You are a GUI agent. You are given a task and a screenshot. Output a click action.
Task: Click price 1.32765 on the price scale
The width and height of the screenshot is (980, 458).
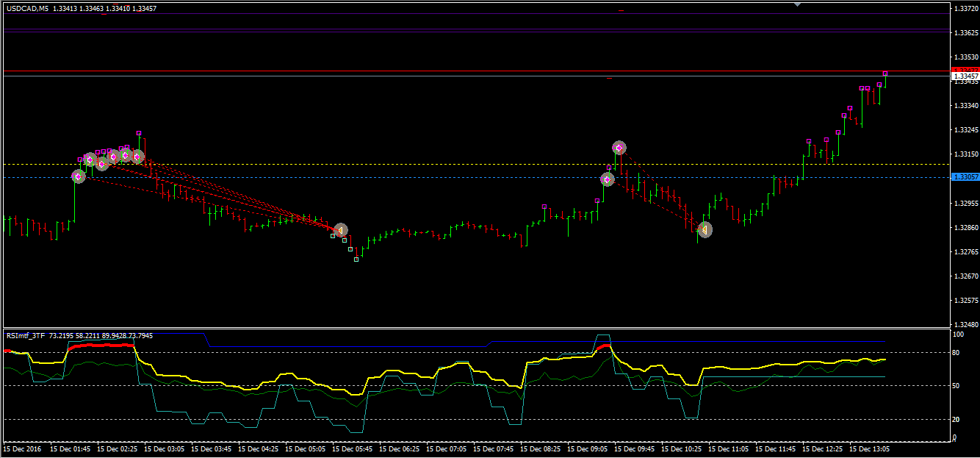pos(965,252)
